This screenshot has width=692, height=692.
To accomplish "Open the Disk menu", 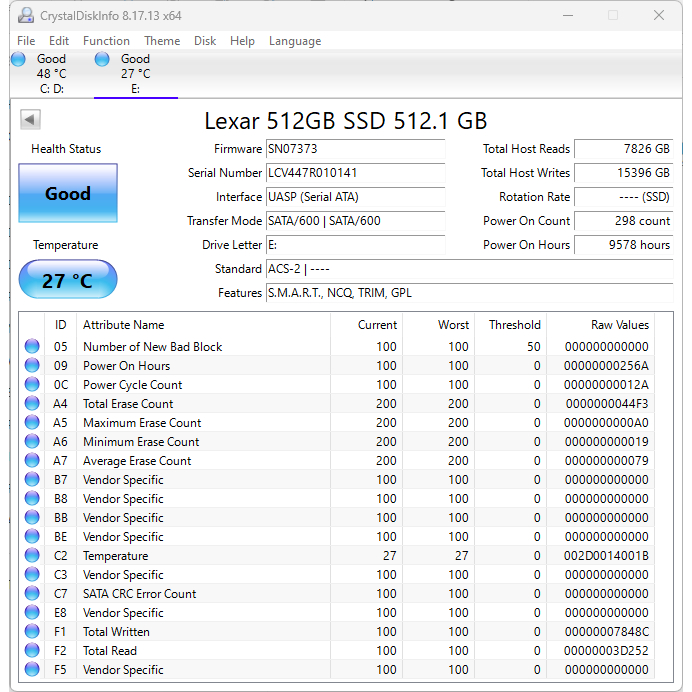I will pyautogui.click(x=205, y=41).
